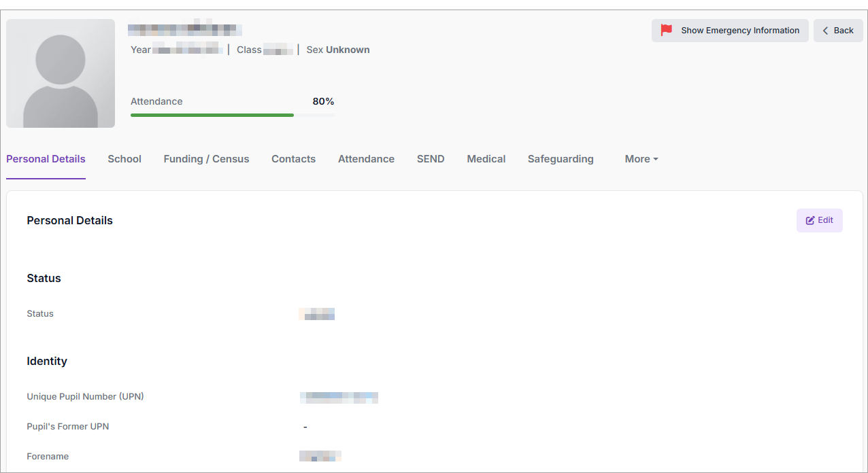
Task: Open the Attendance tab
Action: click(366, 159)
